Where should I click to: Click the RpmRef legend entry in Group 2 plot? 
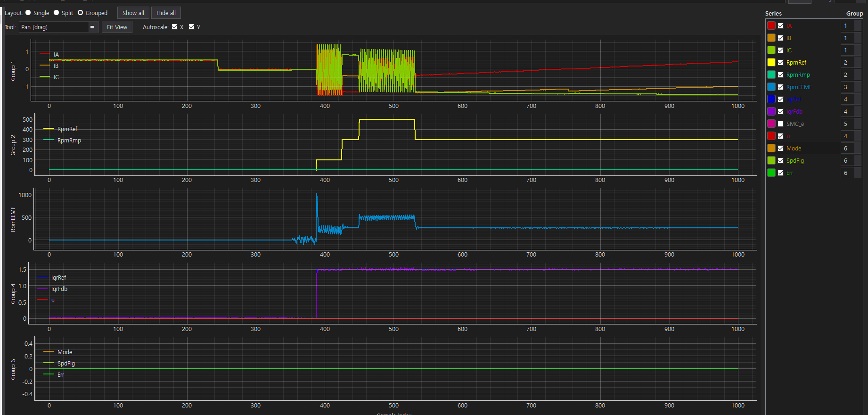point(60,129)
